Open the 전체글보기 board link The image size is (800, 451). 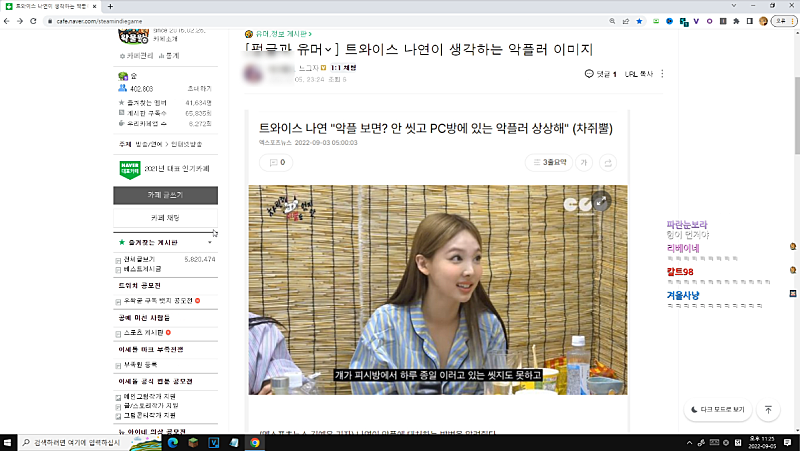coord(139,259)
